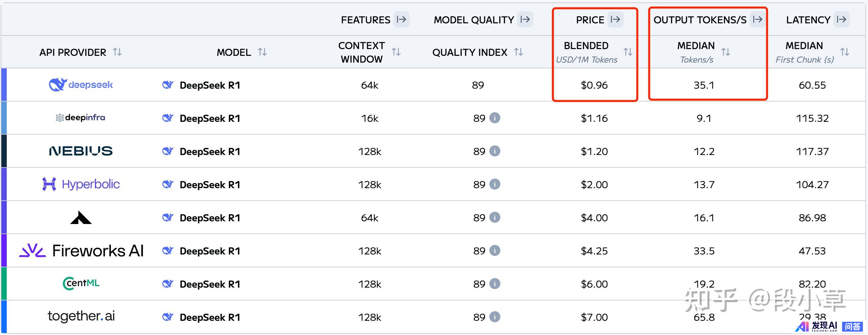Select the 104.27 latency value

tap(812, 184)
